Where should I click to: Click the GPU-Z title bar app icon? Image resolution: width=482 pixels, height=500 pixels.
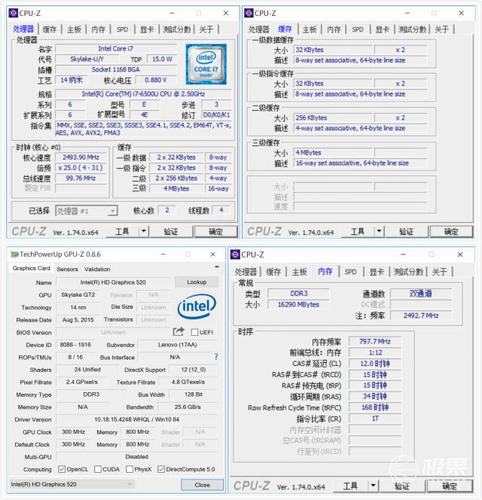tap(14, 254)
